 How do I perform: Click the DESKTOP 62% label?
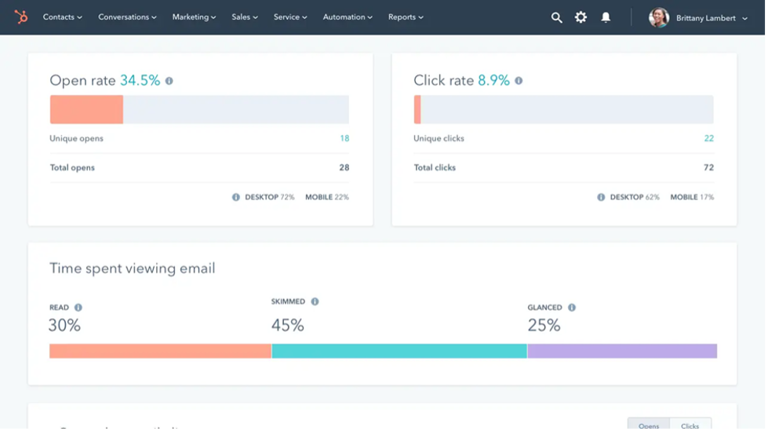coord(637,197)
